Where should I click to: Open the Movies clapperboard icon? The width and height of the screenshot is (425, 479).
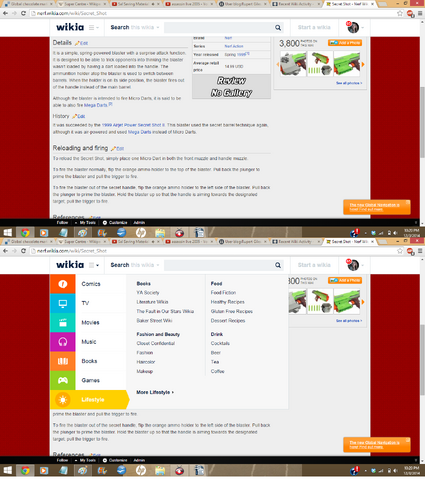(63, 322)
